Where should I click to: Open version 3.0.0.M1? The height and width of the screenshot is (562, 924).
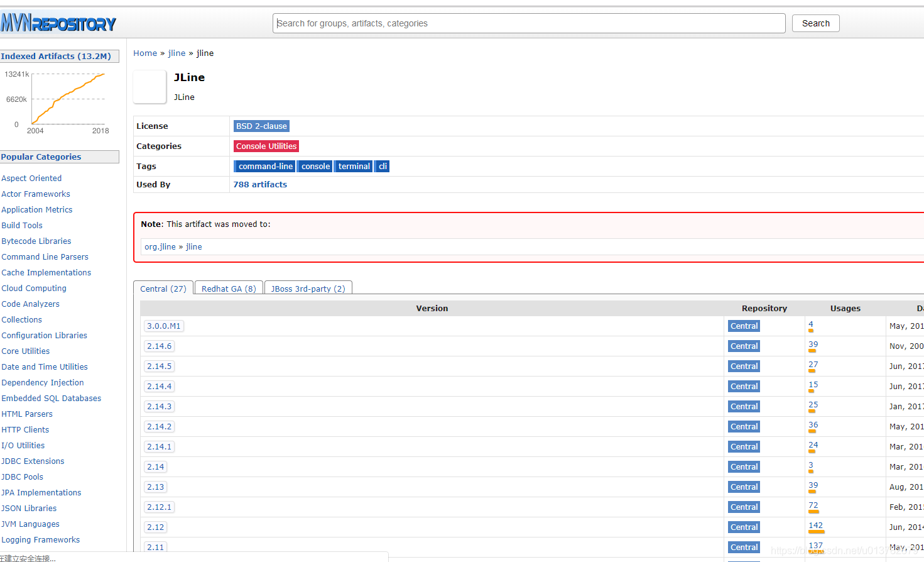(x=163, y=326)
